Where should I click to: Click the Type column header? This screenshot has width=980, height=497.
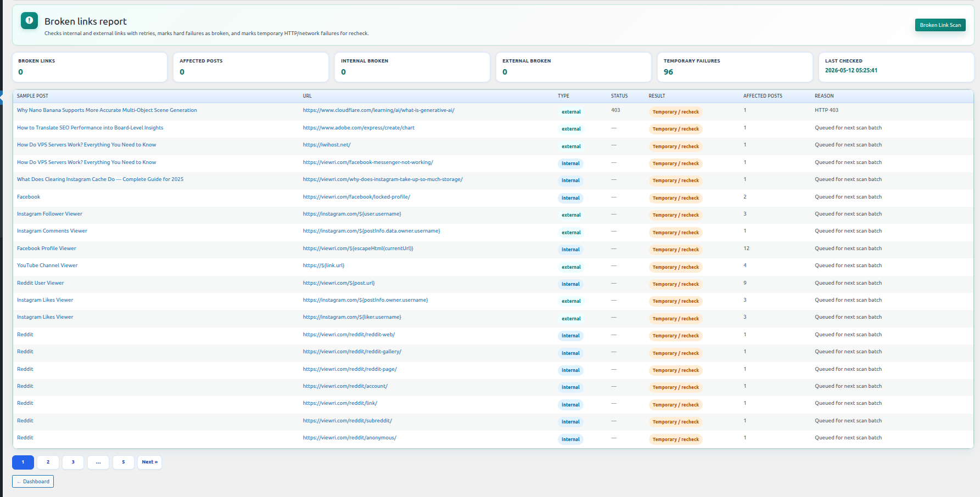[563, 96]
